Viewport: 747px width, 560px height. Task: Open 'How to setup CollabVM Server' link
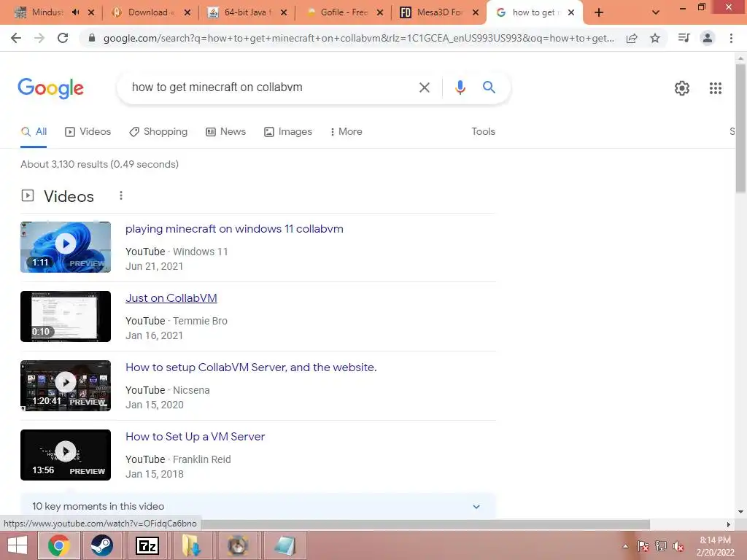click(x=251, y=367)
